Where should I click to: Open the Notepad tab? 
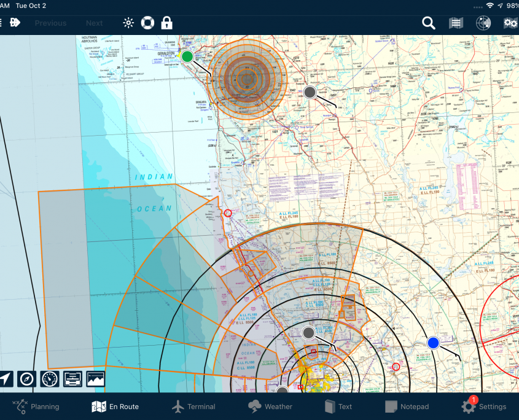407,406
